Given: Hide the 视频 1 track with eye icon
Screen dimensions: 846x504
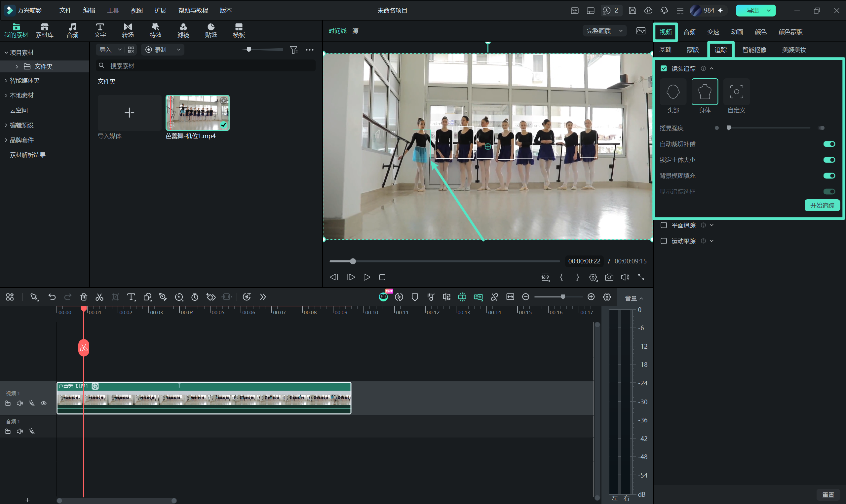Looking at the screenshot, I should tap(43, 404).
